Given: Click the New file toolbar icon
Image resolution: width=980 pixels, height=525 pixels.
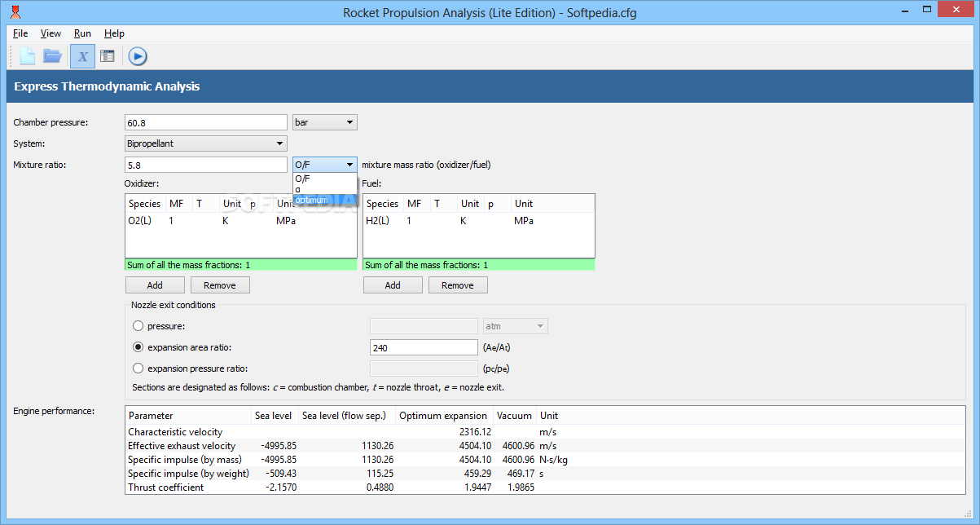Looking at the screenshot, I should click(x=28, y=56).
